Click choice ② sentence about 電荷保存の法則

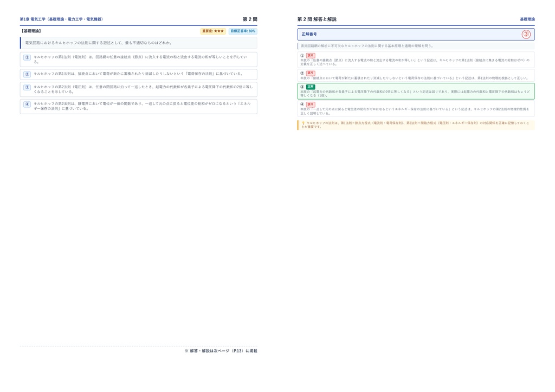[138, 74]
